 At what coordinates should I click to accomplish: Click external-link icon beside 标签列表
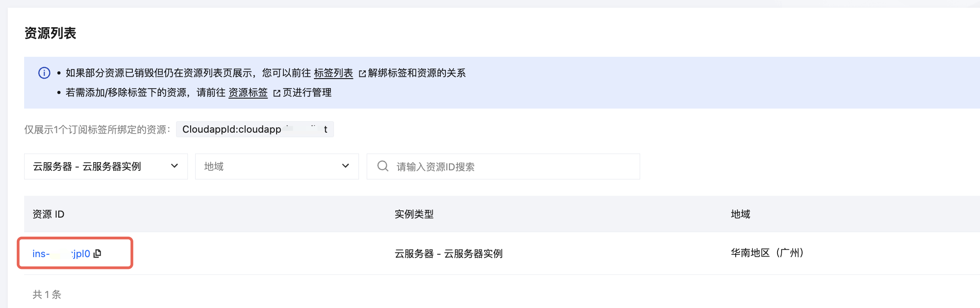click(362, 74)
